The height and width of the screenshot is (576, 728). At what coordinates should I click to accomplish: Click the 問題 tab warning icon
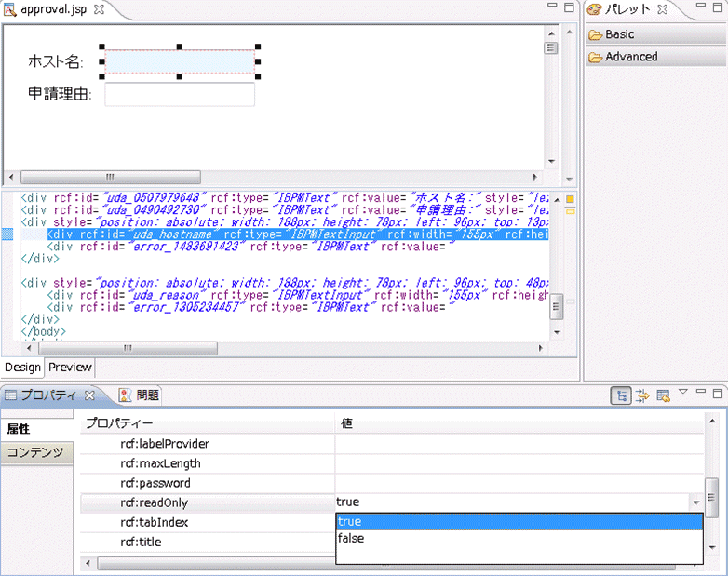(125, 395)
